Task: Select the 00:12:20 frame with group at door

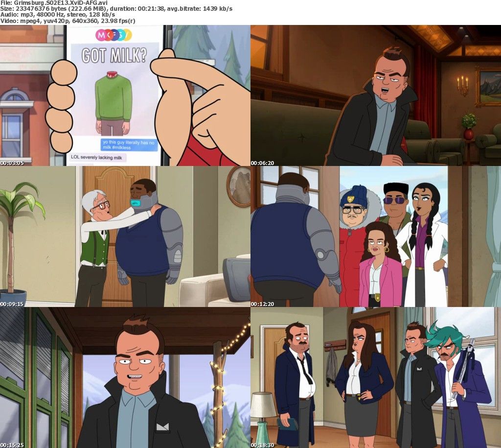Action: coord(376,236)
